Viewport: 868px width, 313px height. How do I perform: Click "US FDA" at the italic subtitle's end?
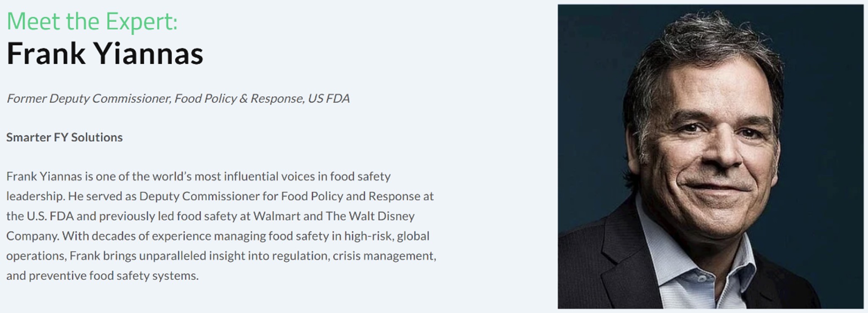[x=329, y=99]
